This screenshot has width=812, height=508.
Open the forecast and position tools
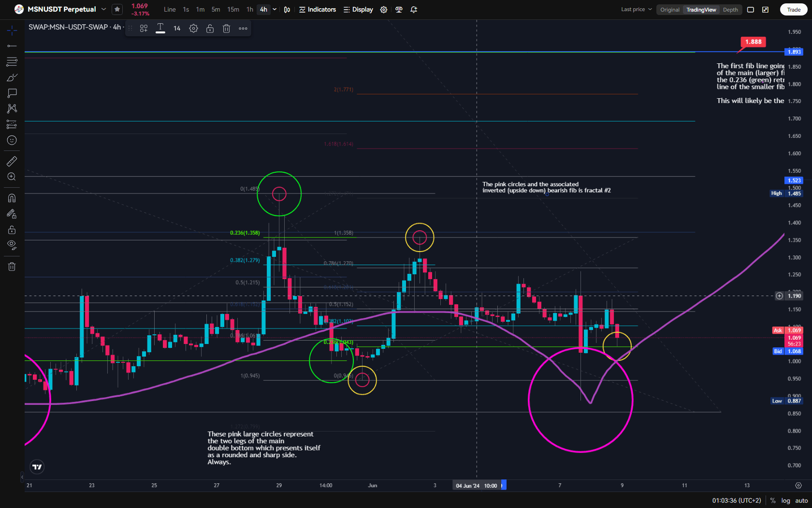point(12,124)
